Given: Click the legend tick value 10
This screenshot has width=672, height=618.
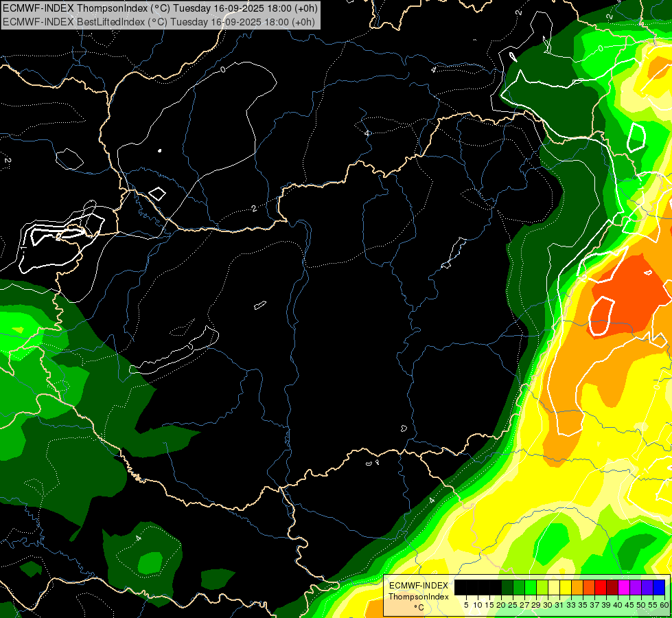Looking at the screenshot, I should [x=478, y=605].
